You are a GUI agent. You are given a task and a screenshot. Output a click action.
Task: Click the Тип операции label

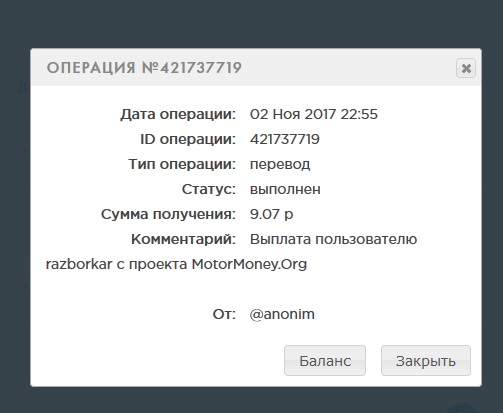pos(182,164)
